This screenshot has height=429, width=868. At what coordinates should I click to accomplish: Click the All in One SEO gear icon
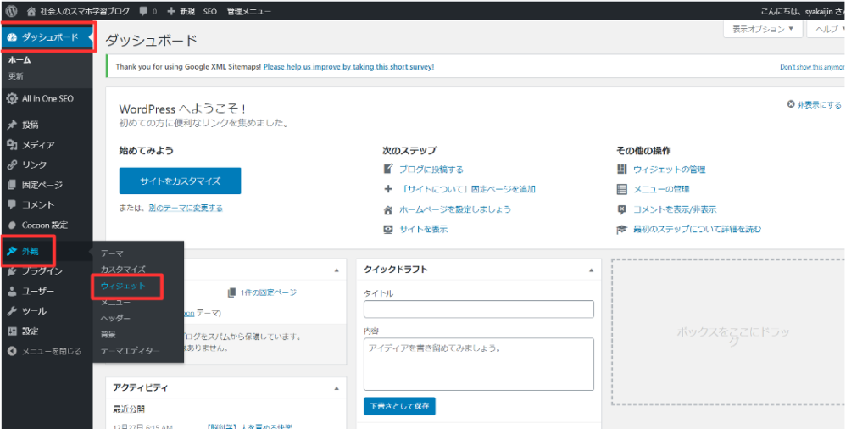point(12,98)
